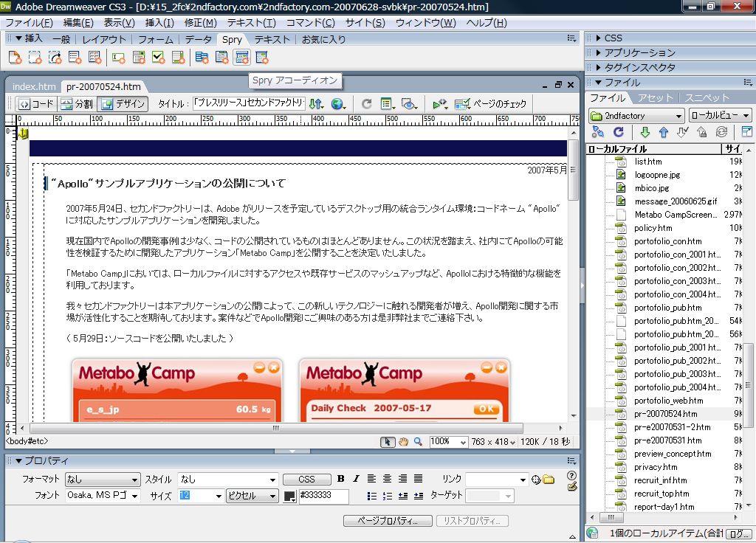Open the Preview in Browser globe icon
756x543 pixels.
[x=338, y=103]
